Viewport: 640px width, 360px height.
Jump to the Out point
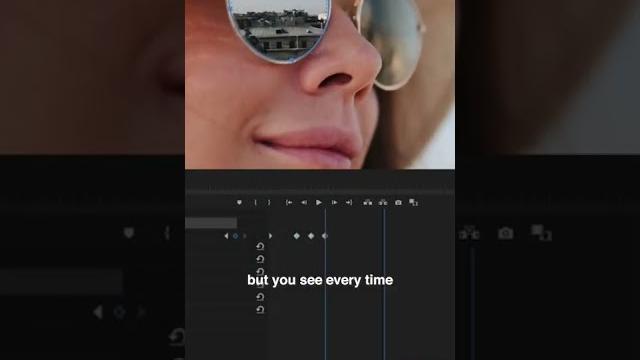click(349, 202)
